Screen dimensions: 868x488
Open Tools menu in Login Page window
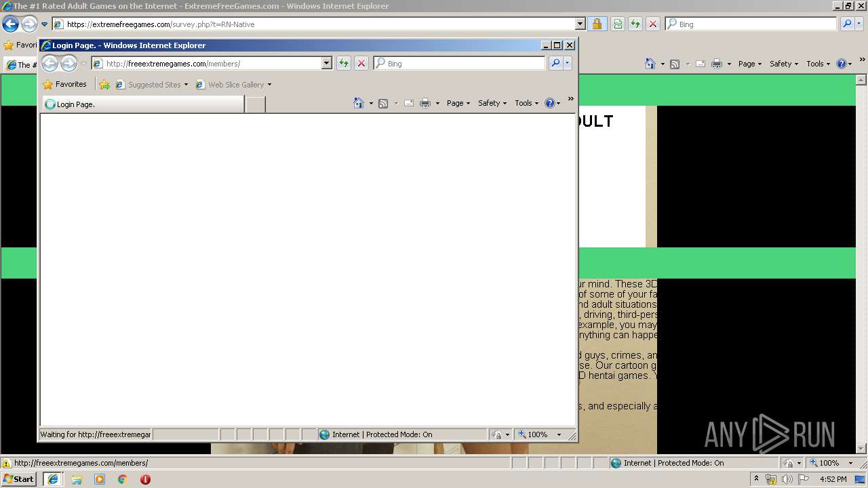pyautogui.click(x=526, y=103)
